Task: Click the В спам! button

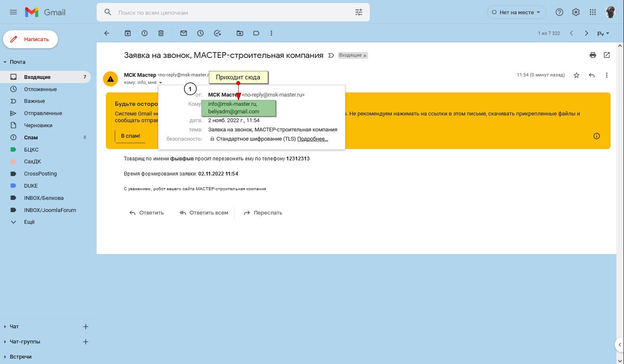Action: click(130, 136)
